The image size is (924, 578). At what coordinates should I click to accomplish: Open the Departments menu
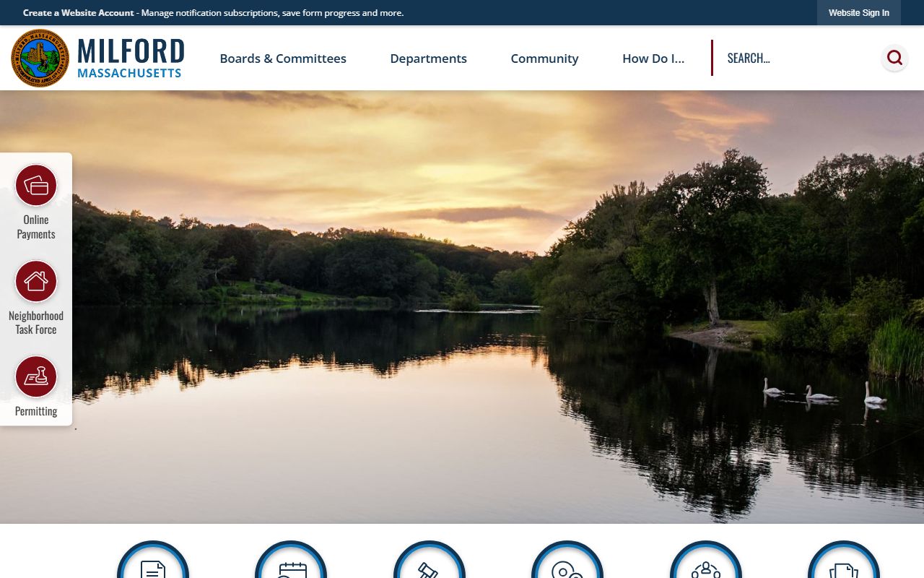coord(429,59)
